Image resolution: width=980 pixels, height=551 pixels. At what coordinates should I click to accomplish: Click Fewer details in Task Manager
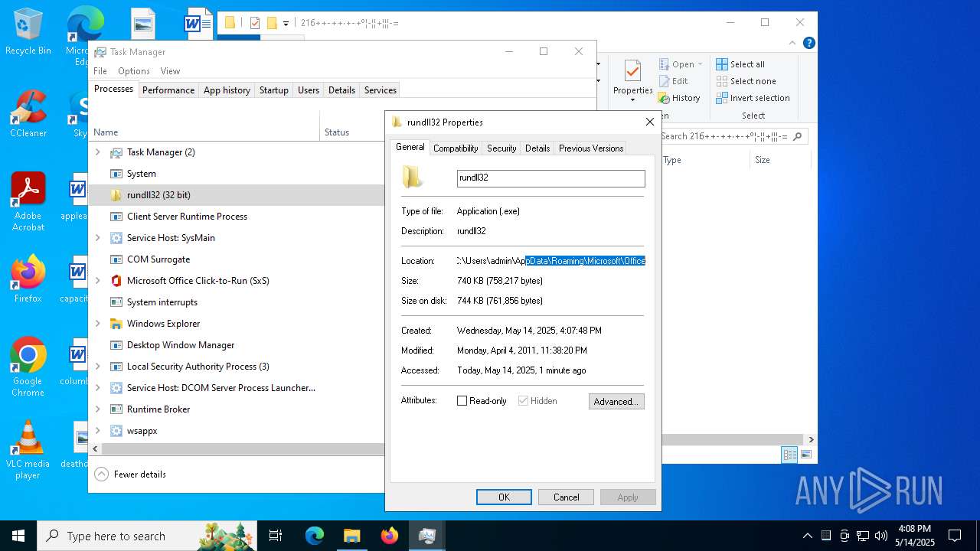[130, 474]
